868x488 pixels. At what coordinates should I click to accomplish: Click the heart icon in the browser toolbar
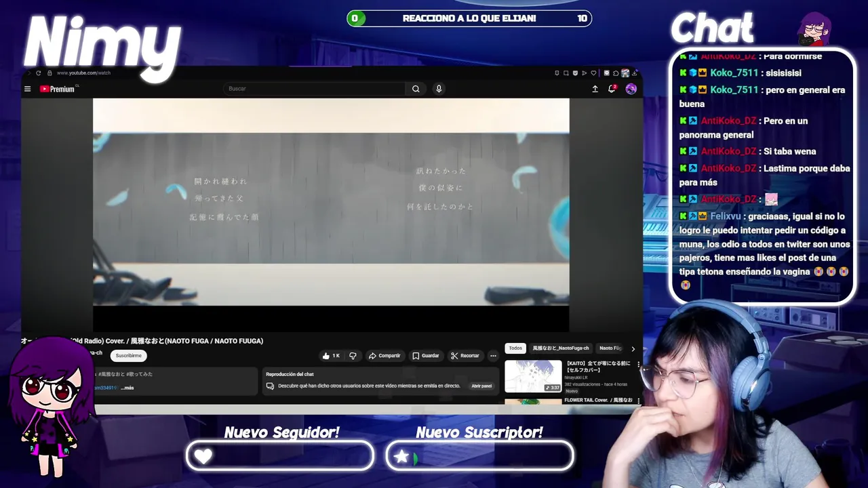click(x=594, y=73)
